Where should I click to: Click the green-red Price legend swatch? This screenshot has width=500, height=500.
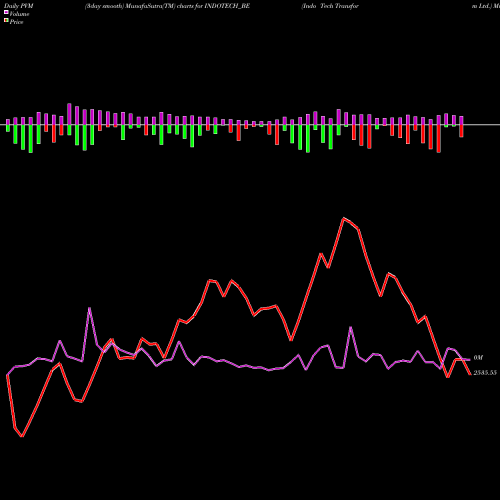pyautogui.click(x=6, y=21)
